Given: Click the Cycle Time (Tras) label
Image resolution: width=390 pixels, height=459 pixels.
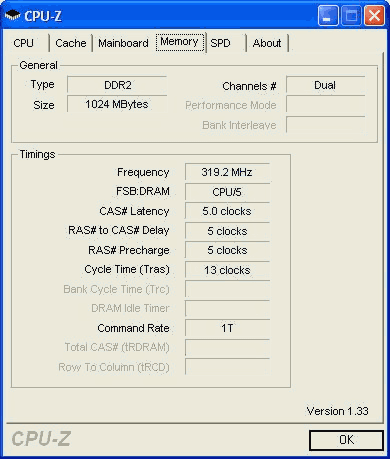Looking at the screenshot, I should [127, 269].
